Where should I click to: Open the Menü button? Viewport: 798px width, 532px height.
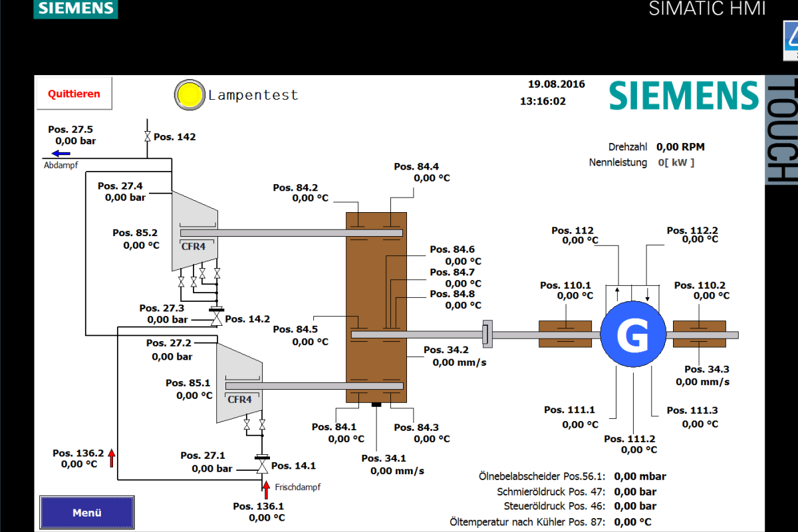(87, 513)
